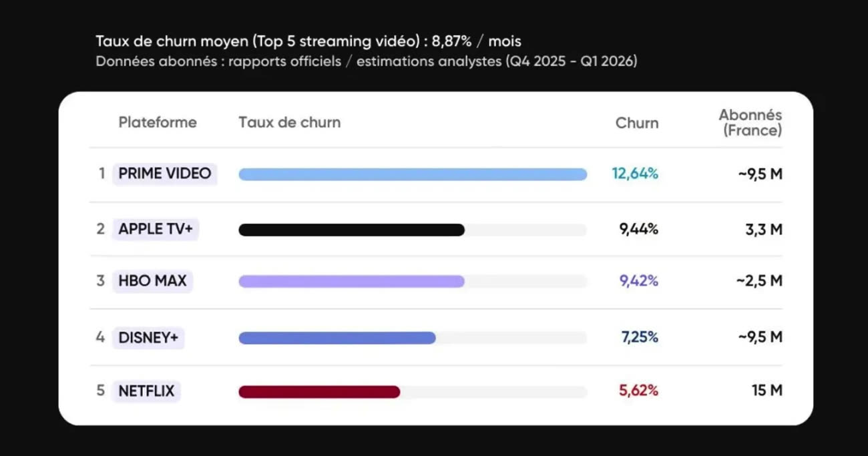Click the 12,64% churn value
This screenshot has height=456, width=868.
click(x=635, y=174)
